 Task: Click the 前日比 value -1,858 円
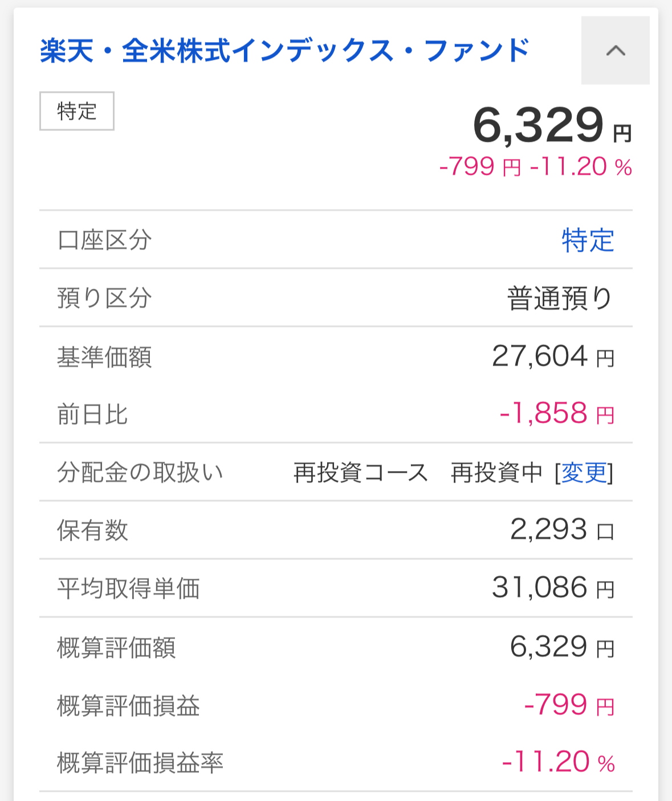tap(557, 414)
